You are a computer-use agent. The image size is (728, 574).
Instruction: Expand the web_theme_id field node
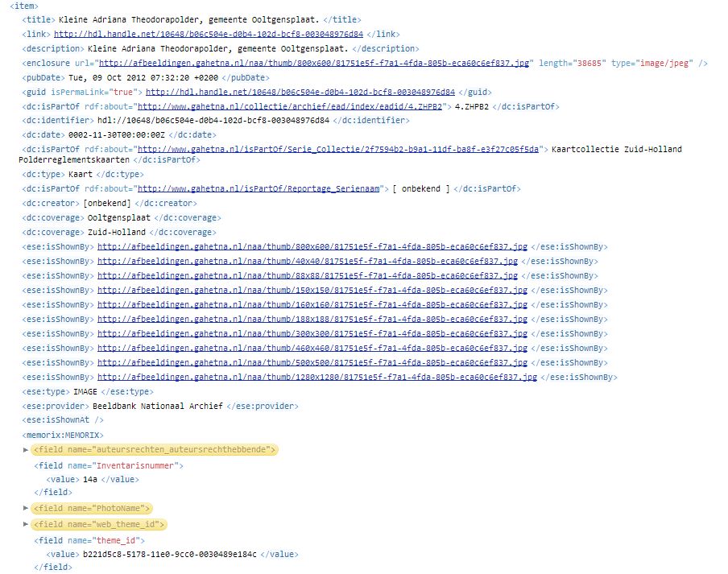[26, 524]
